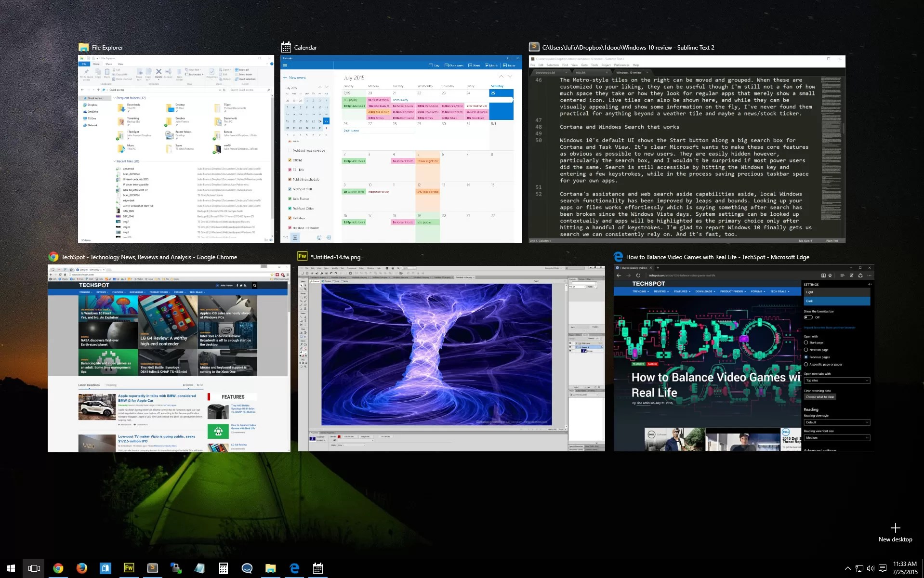Image resolution: width=924 pixels, height=578 pixels.
Task: Click the Sublime Text taskbar icon
Action: click(x=152, y=568)
